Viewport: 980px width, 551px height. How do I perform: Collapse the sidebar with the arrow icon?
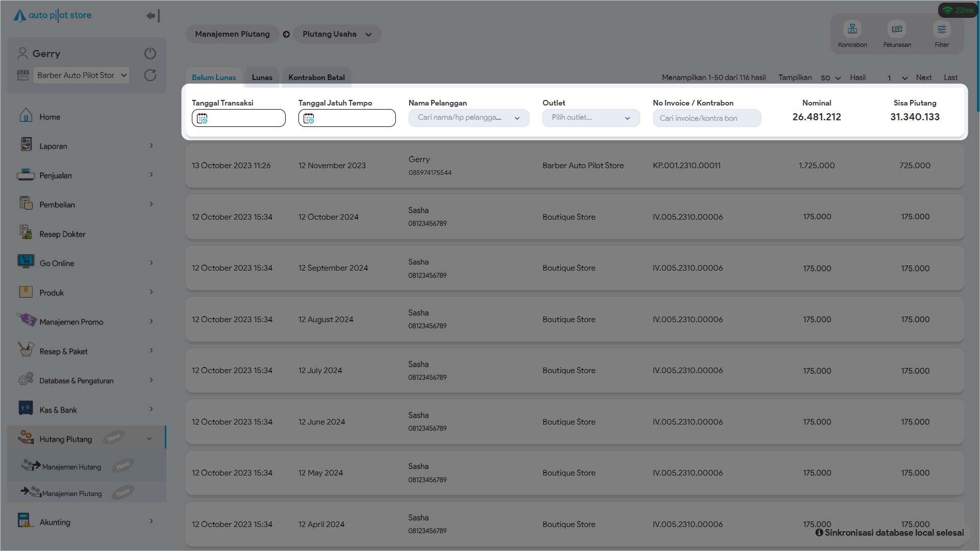153,16
